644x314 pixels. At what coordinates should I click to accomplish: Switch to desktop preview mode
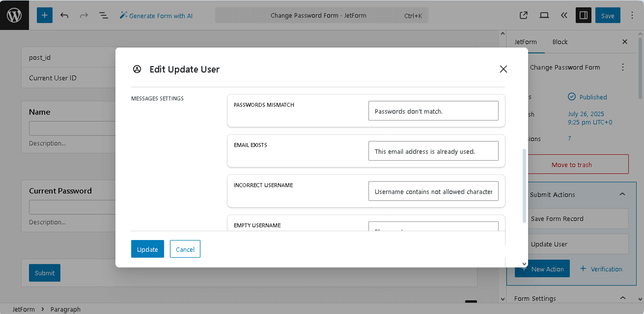(x=544, y=16)
